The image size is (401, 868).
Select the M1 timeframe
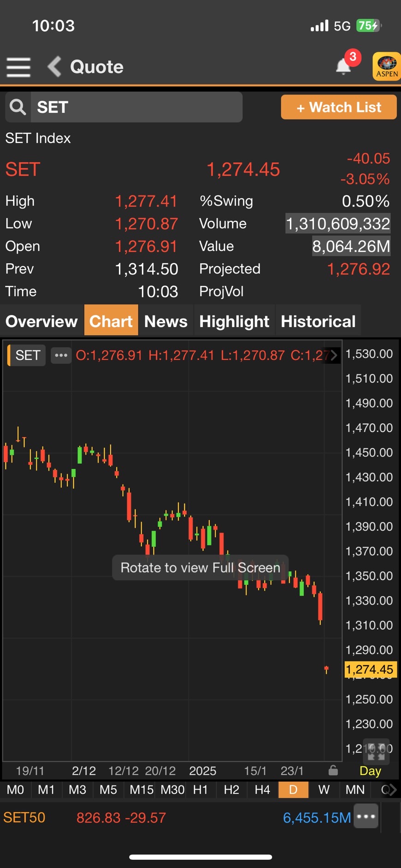click(x=46, y=790)
